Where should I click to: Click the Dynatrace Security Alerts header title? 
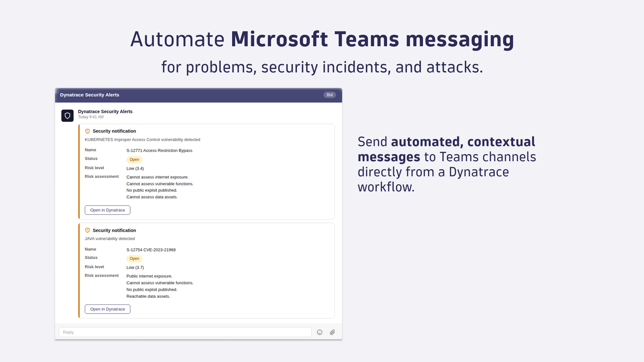[90, 95]
